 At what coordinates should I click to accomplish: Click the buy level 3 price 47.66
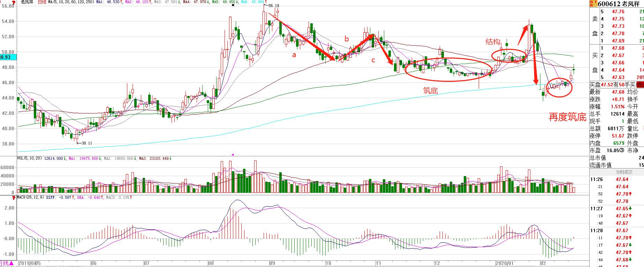[x=618, y=63]
